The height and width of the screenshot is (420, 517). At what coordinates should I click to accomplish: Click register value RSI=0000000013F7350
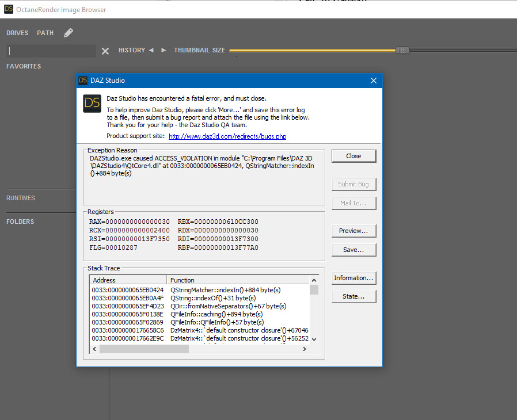129,239
